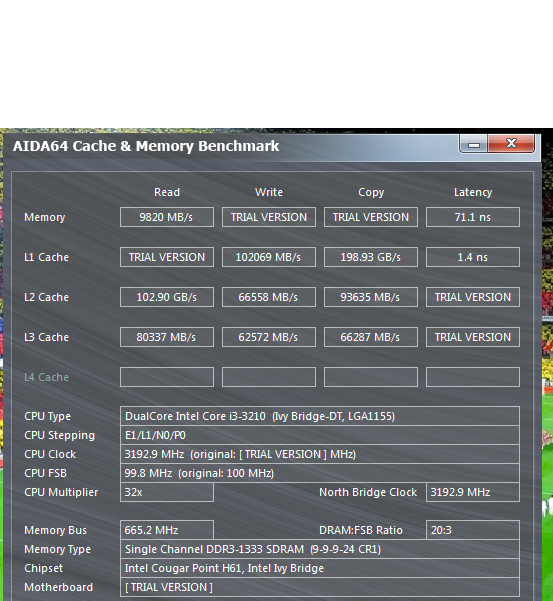The height and width of the screenshot is (601, 553).
Task: Click the Read column header
Action: pos(167,192)
